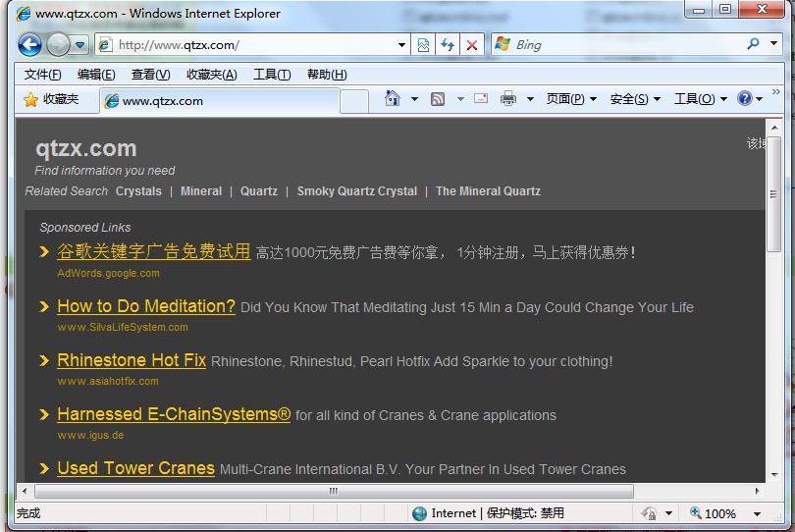Click the Refresh page icon
795x532 pixels.
click(448, 45)
